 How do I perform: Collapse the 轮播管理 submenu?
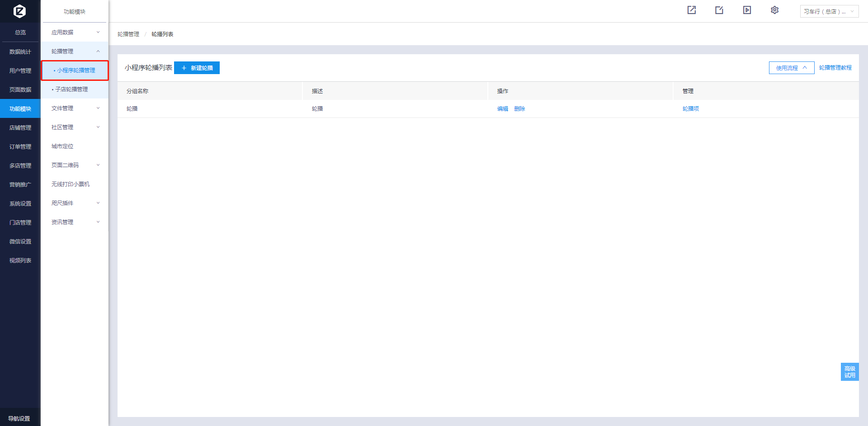(x=75, y=51)
